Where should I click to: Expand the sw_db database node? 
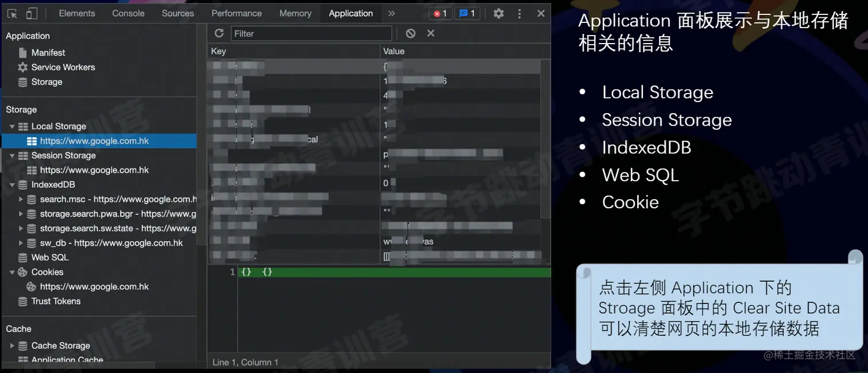pyautogui.click(x=21, y=243)
